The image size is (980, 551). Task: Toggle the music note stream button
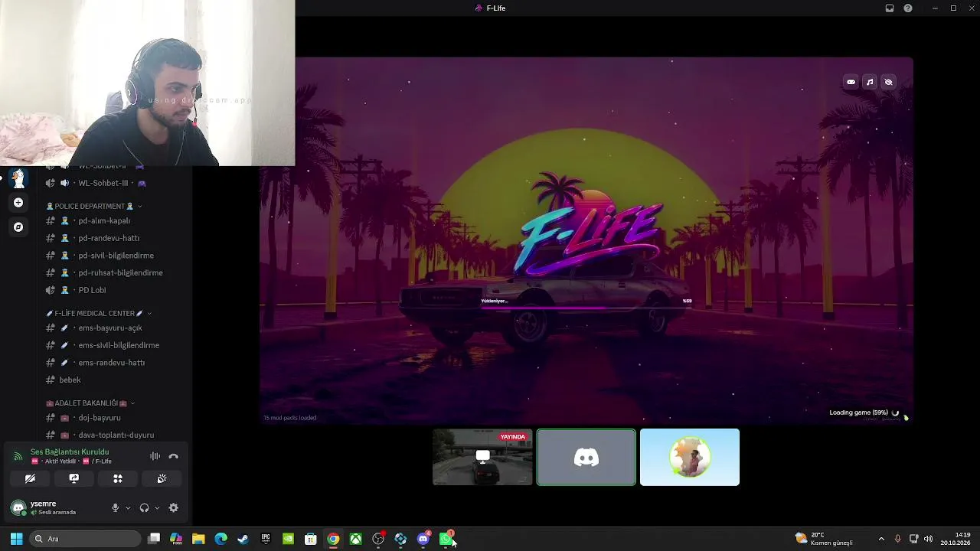[870, 82]
